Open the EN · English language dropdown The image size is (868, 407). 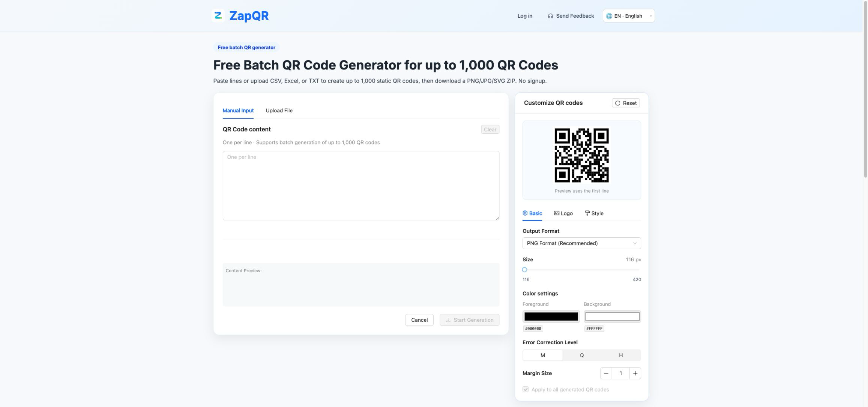629,16
